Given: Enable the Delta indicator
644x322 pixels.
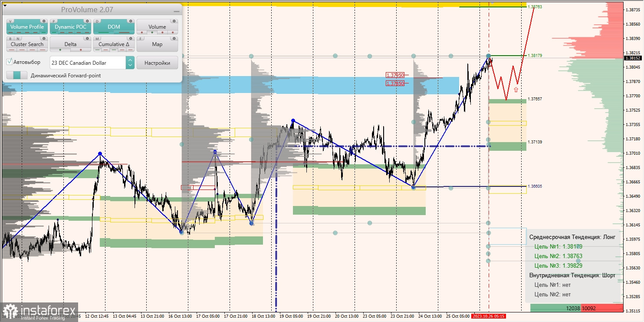Looking at the screenshot, I should tap(70, 44).
